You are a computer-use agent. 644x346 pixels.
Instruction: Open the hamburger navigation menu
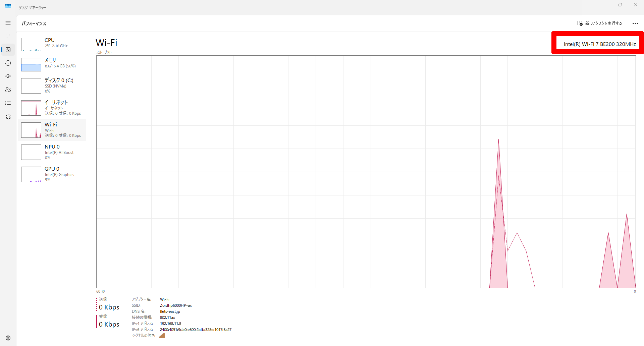[8, 23]
